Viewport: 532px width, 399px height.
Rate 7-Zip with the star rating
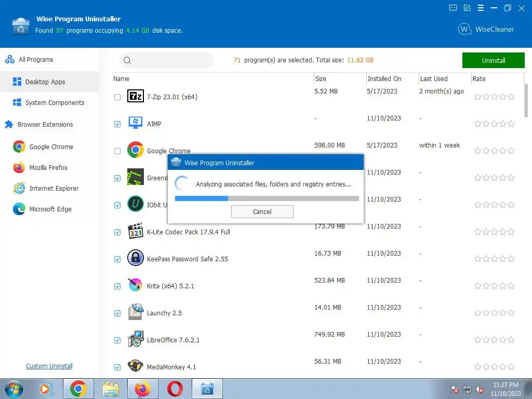[x=495, y=97]
